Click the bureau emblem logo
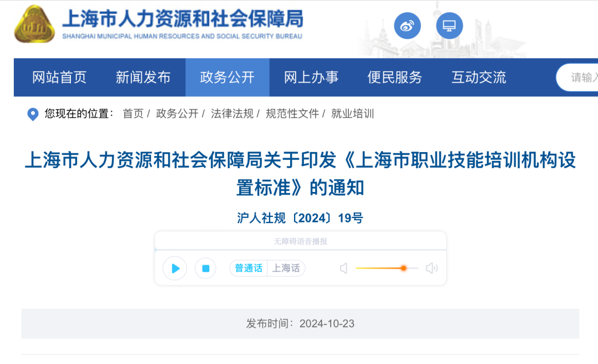 pos(34,24)
